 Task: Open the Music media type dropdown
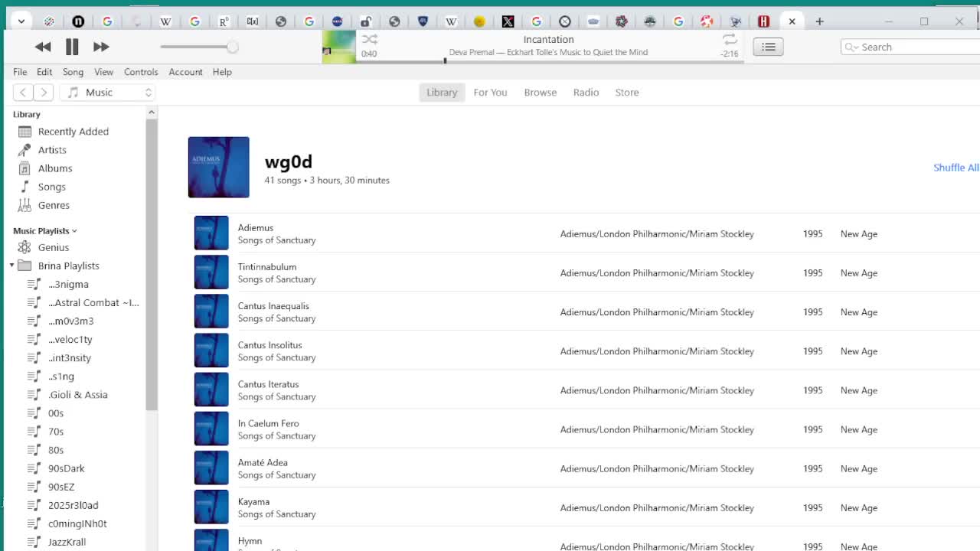[107, 93]
